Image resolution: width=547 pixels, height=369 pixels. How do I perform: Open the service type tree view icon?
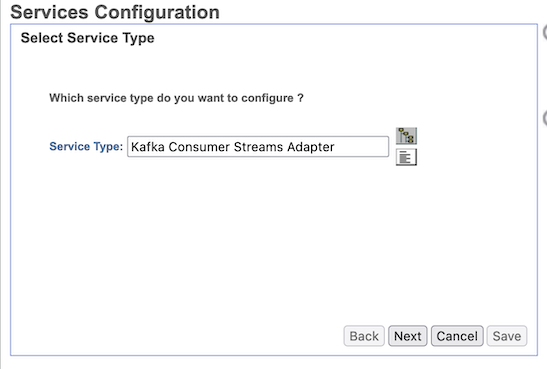(x=406, y=136)
